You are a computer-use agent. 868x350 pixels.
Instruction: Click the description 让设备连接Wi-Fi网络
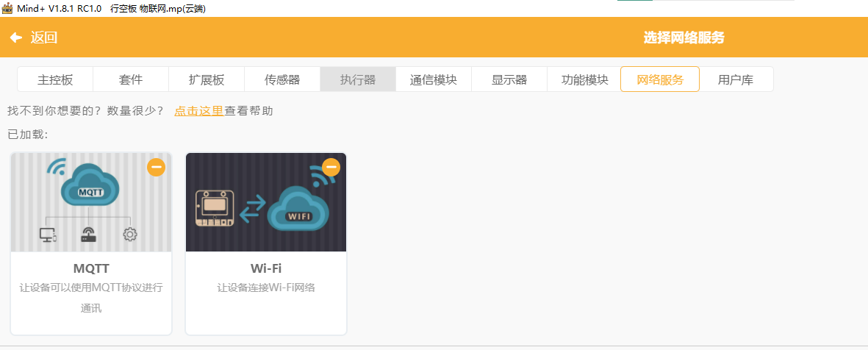click(266, 288)
